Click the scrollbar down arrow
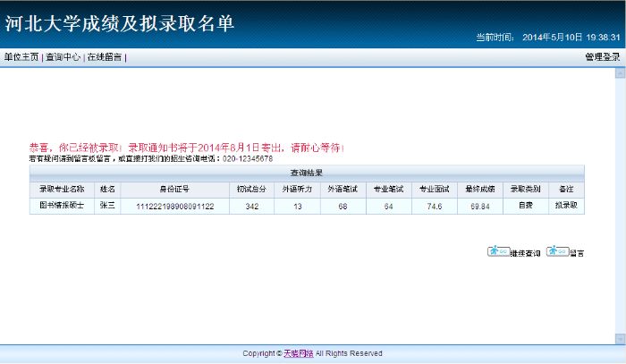The image size is (626, 364). (x=618, y=338)
